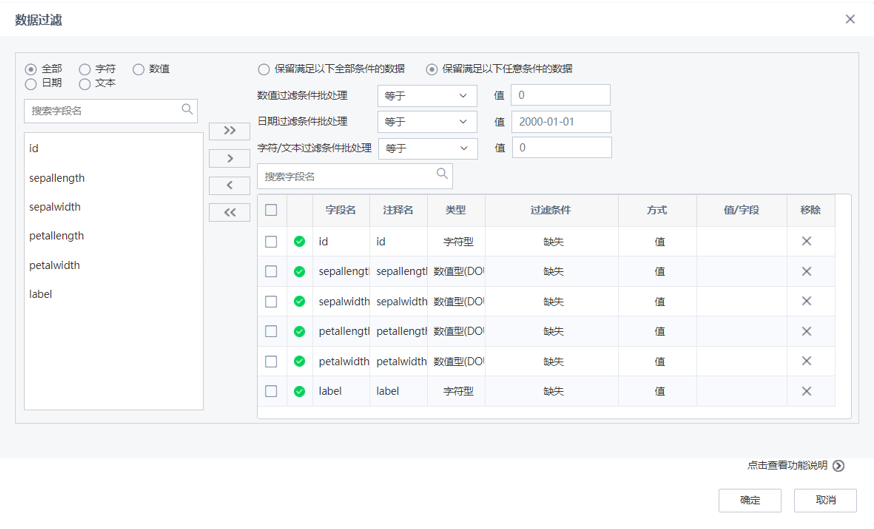Click the search icon in left field search box

coord(187,109)
